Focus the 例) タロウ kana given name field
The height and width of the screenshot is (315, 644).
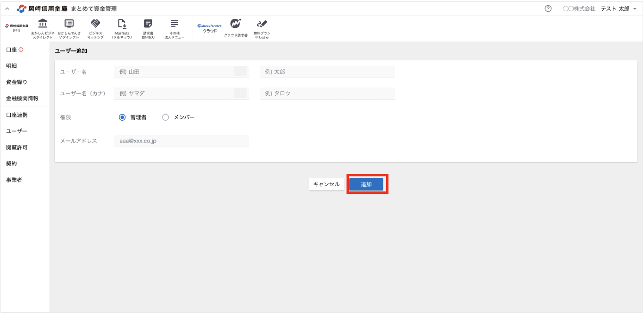[x=327, y=93]
